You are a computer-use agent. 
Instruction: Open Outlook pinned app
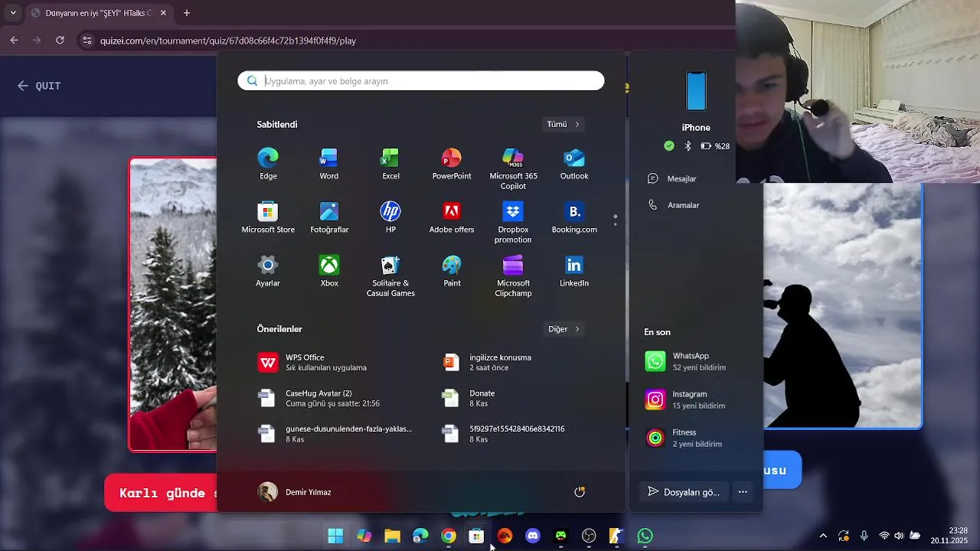point(574,165)
